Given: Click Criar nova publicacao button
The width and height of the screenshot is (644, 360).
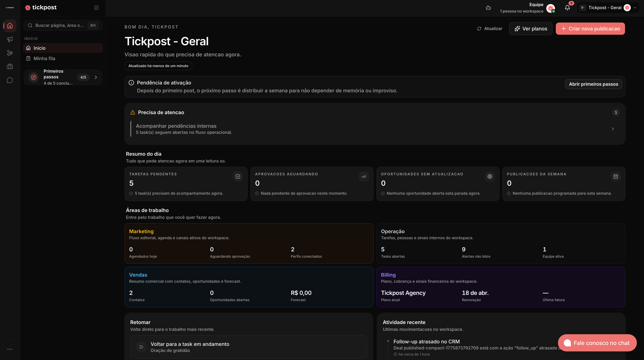Looking at the screenshot, I should (590, 29).
